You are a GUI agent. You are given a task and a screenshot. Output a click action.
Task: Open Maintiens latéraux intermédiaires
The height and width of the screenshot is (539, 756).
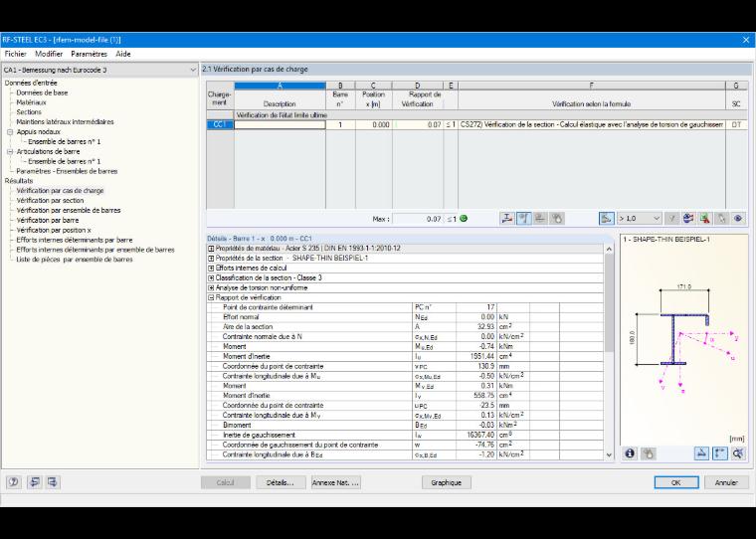(65, 122)
